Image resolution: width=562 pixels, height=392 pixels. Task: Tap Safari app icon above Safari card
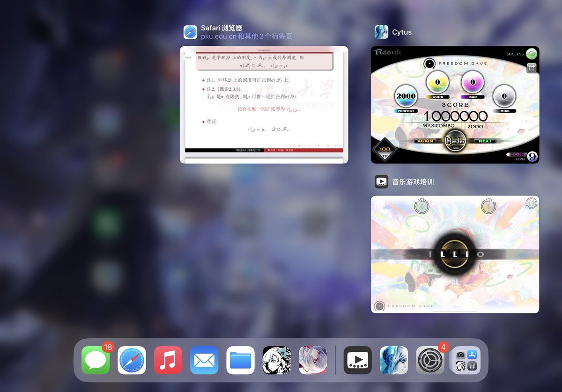pos(190,32)
